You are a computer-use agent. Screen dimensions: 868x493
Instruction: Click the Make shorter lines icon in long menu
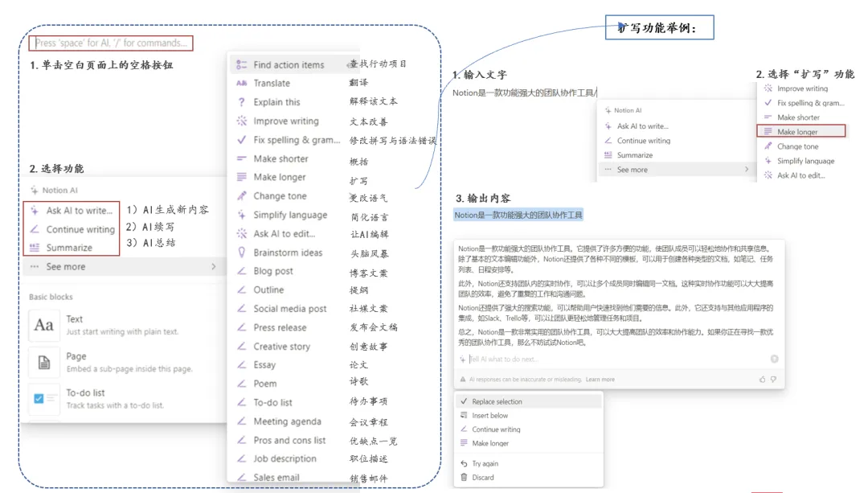point(241,158)
